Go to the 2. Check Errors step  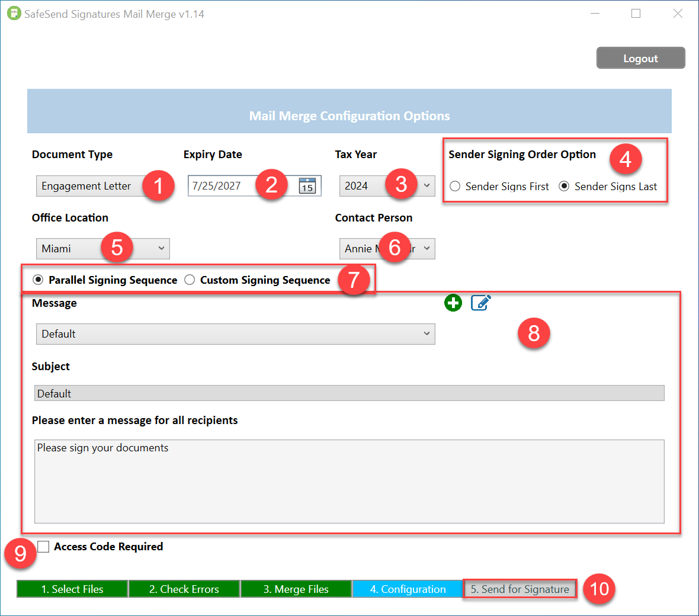pyautogui.click(x=184, y=589)
